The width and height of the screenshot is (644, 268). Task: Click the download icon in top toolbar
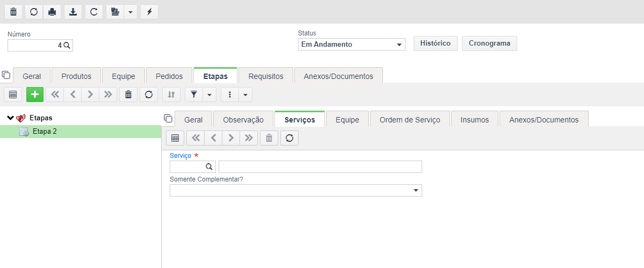[73, 12]
